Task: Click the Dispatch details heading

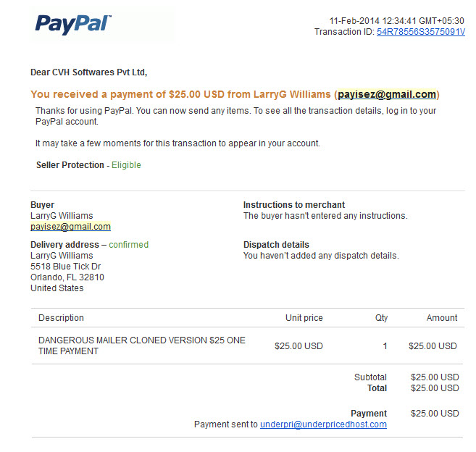Action: (276, 245)
